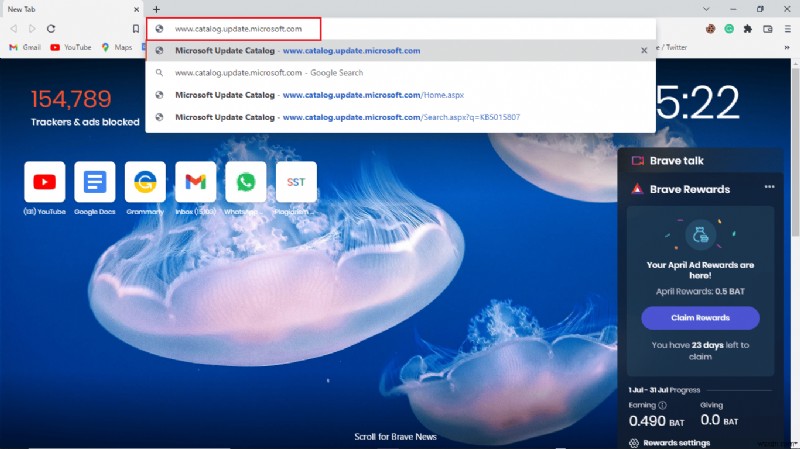Click the Earning info icon
Viewport: 800px width, 449px height.
tap(662, 405)
